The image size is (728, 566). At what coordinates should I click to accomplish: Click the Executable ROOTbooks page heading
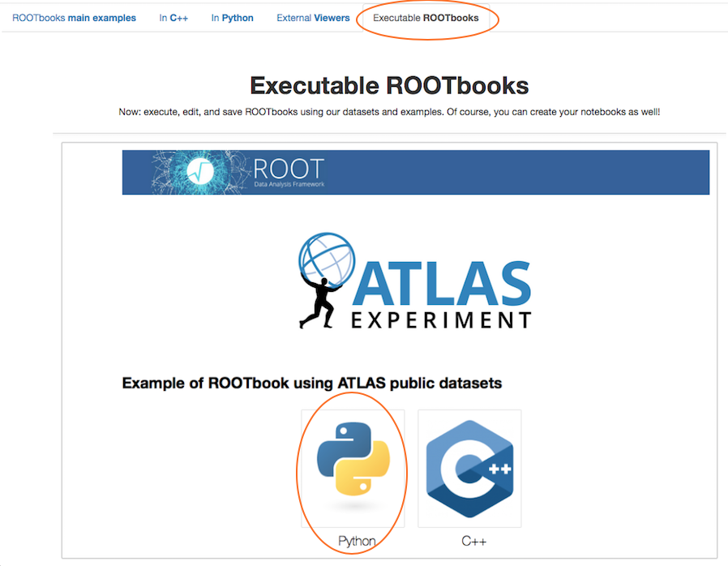tap(389, 85)
